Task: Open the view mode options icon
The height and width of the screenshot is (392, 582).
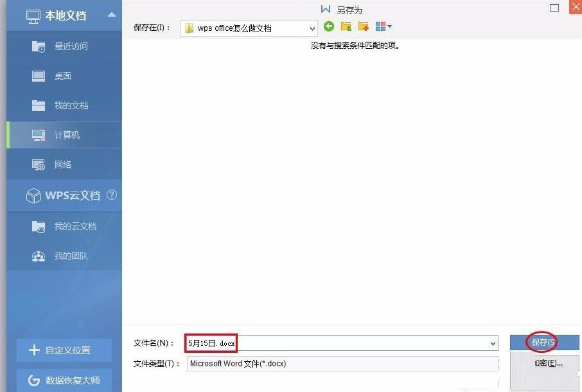Action: pyautogui.click(x=384, y=26)
